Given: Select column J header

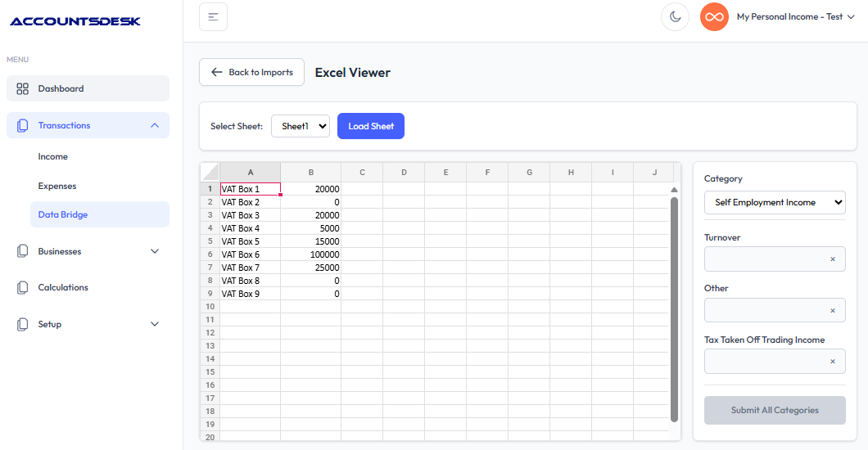Looking at the screenshot, I should (x=653, y=172).
